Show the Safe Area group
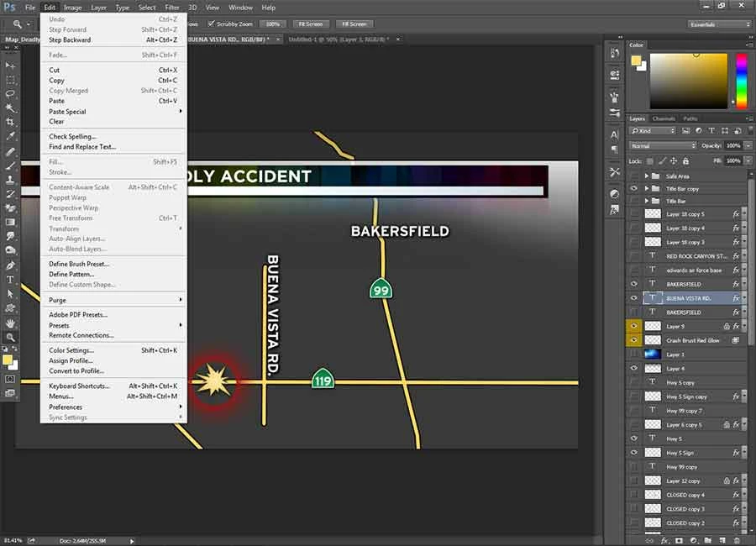This screenshot has width=756, height=546. (634, 176)
